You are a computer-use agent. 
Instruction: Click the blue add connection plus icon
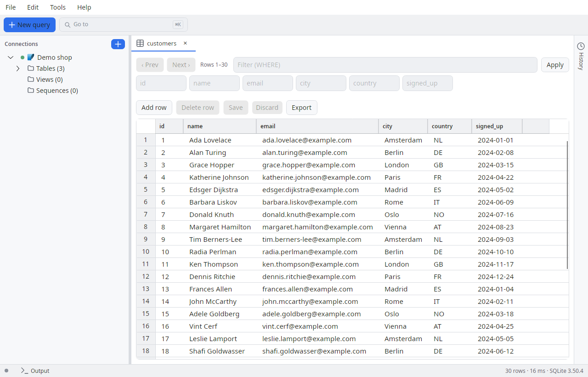pos(118,44)
